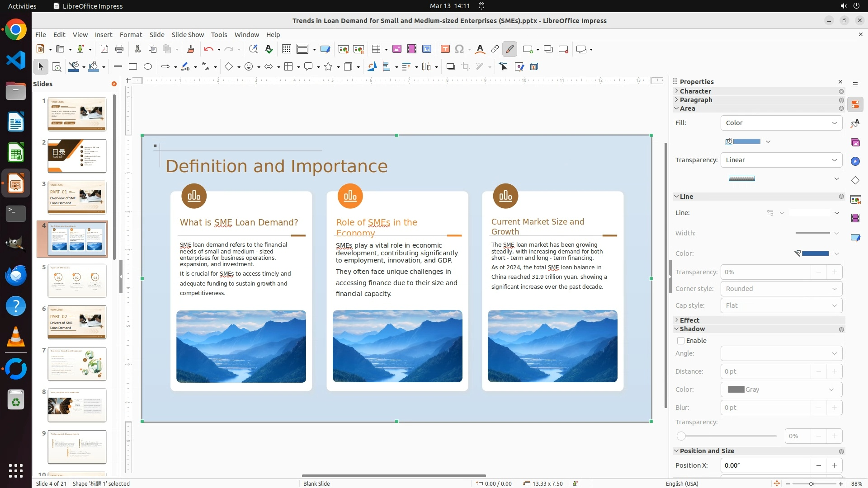Click the Export as PDF icon
The height and width of the screenshot is (488, 868).
pos(104,49)
